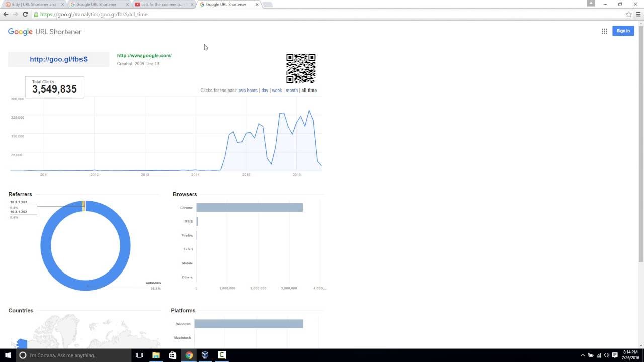Open the green Camtasia taskbar icon
The height and width of the screenshot is (362, 644).
[222, 355]
